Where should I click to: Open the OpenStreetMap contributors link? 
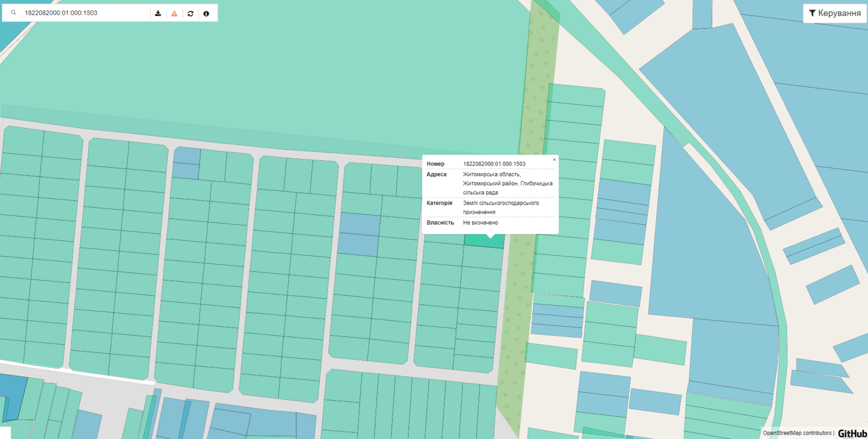(796, 433)
